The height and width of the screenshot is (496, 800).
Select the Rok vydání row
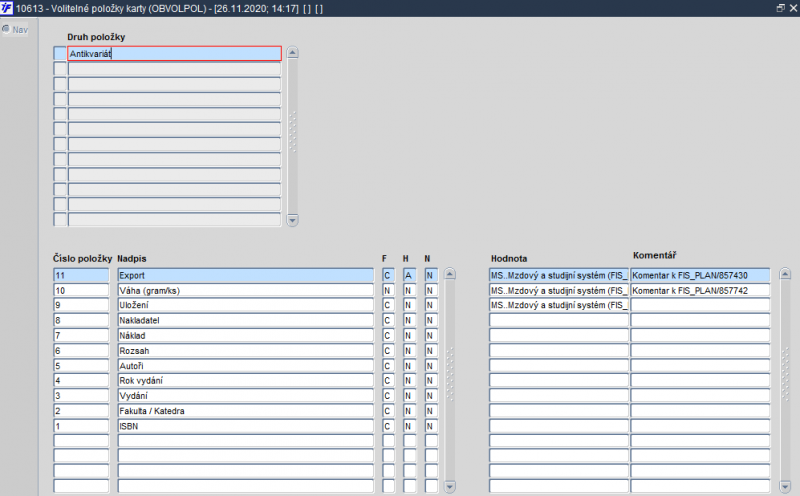click(x=245, y=381)
